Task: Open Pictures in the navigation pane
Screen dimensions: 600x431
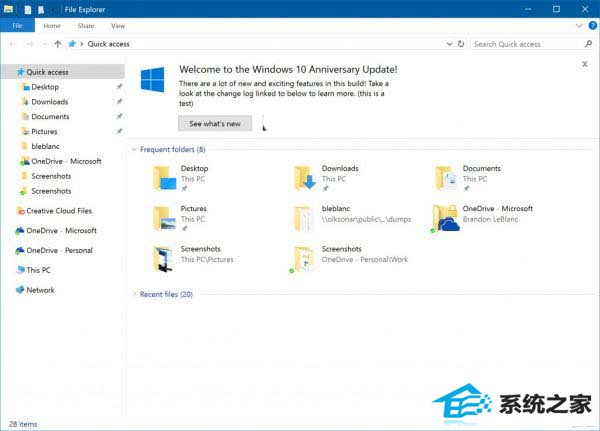Action: (44, 131)
